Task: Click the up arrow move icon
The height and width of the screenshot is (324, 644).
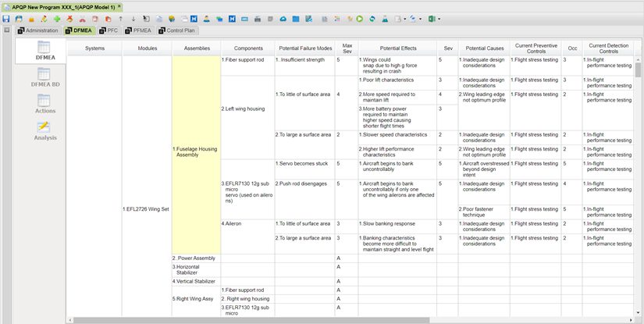Action: [120, 18]
